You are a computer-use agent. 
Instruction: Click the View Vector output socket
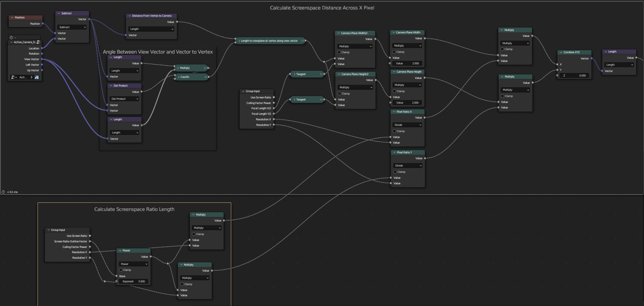coord(42,59)
